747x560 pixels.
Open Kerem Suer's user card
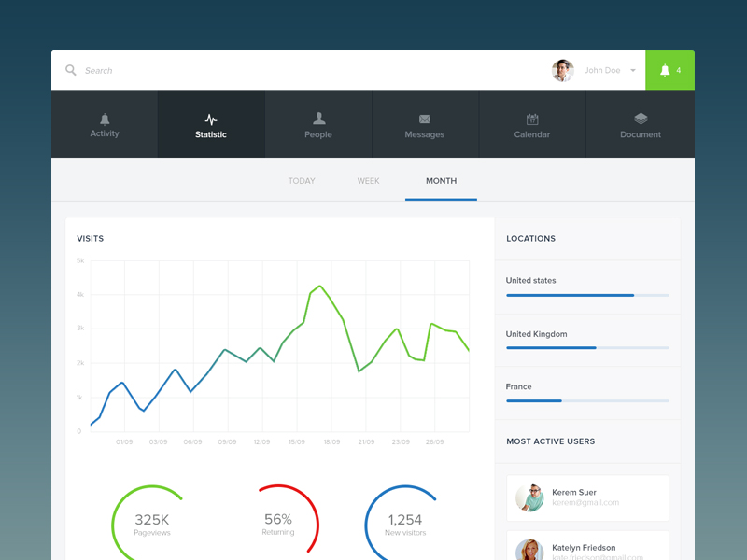587,498
